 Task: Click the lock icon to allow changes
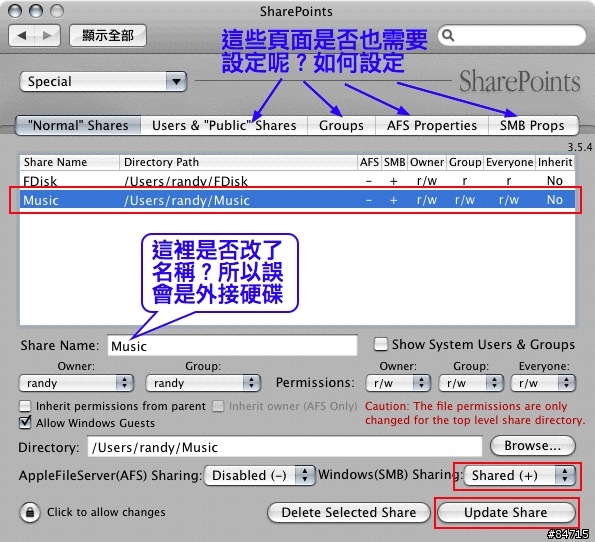pyautogui.click(x=30, y=512)
